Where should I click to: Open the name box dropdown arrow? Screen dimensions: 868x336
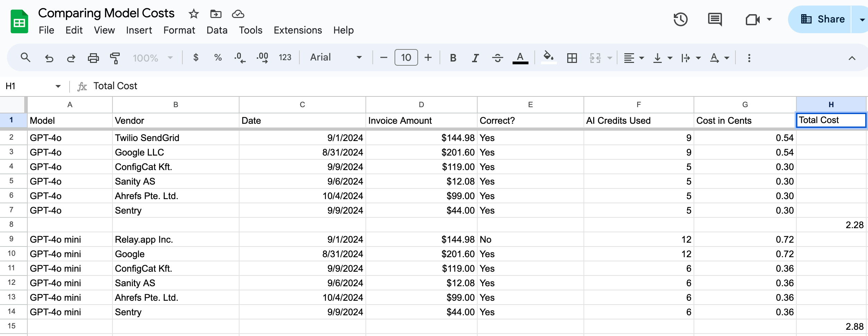tap(58, 86)
